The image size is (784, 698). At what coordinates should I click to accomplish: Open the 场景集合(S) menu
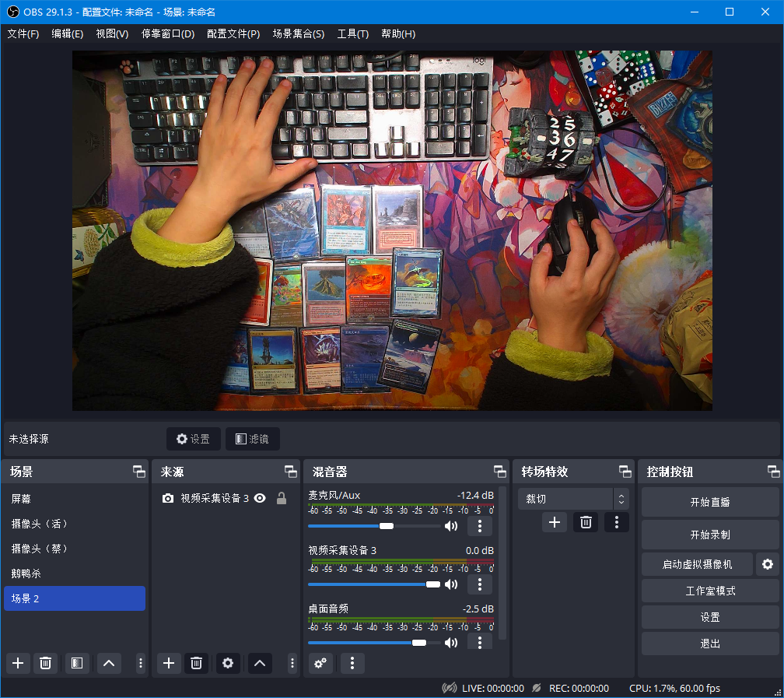[x=298, y=34]
